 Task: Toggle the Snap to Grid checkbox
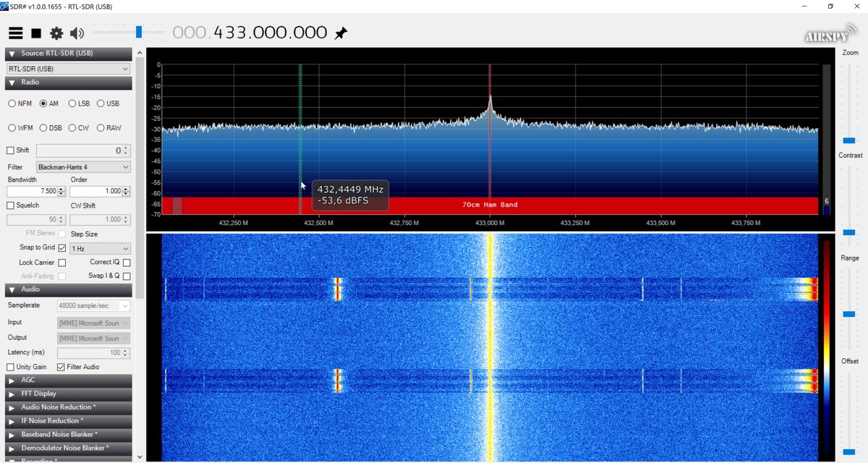pos(62,247)
